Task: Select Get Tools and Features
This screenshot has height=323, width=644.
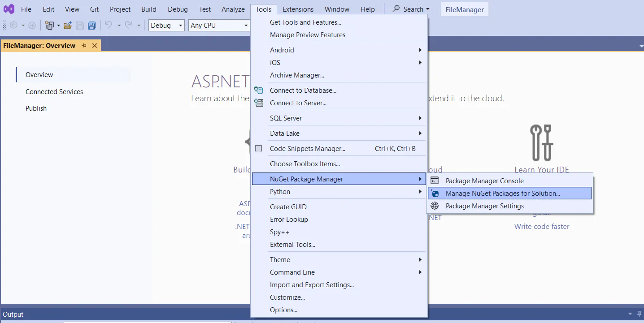Action: tap(339, 22)
